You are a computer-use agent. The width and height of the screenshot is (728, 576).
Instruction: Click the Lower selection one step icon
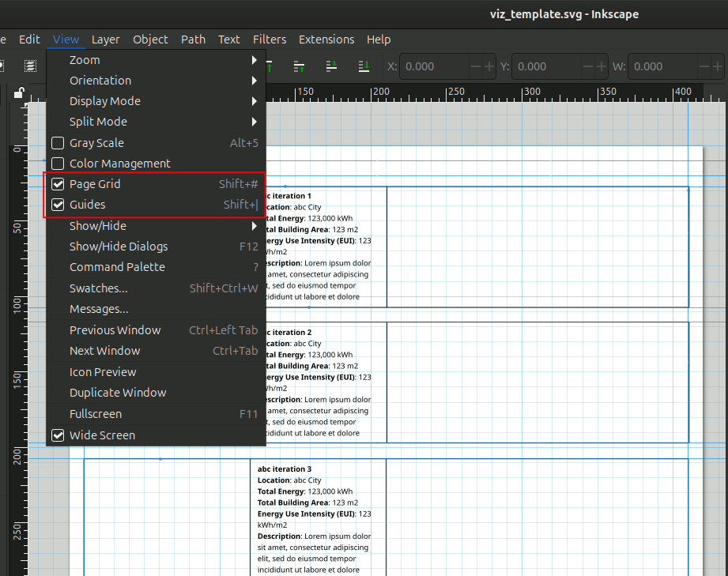[332, 66]
